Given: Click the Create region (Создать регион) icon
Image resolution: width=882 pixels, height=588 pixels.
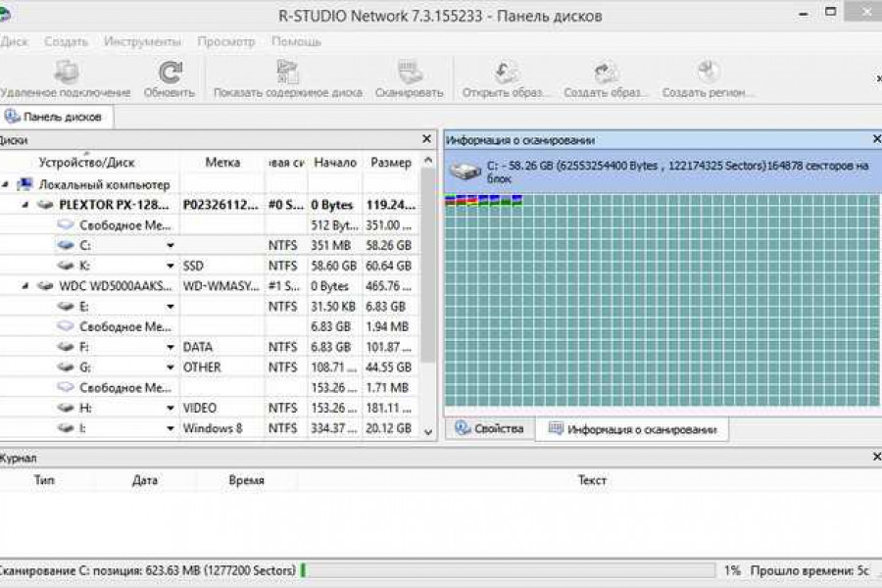Looking at the screenshot, I should point(708,73).
